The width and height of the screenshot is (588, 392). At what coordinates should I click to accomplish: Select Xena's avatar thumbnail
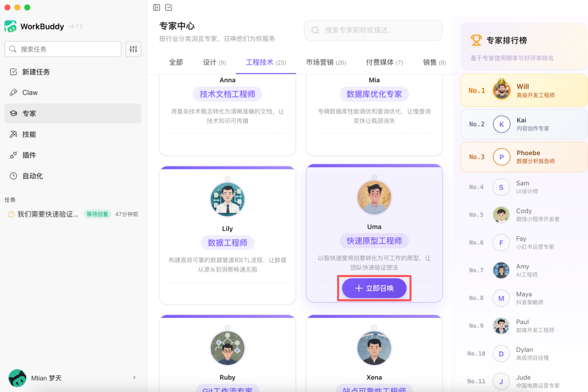tap(374, 348)
